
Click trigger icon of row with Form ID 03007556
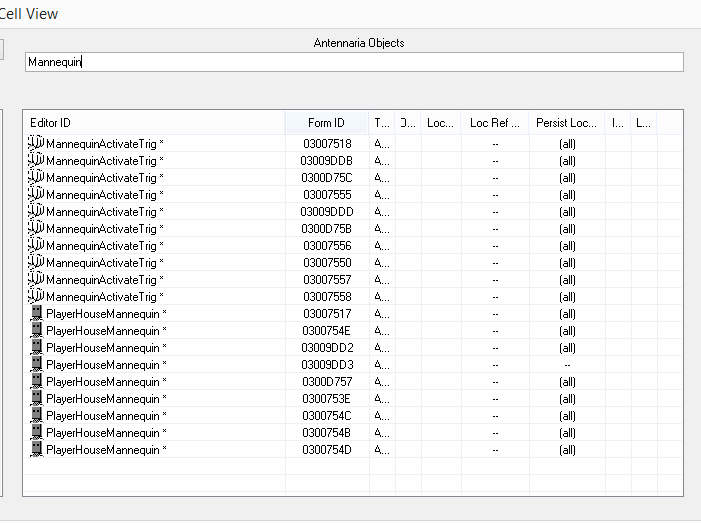coord(36,245)
